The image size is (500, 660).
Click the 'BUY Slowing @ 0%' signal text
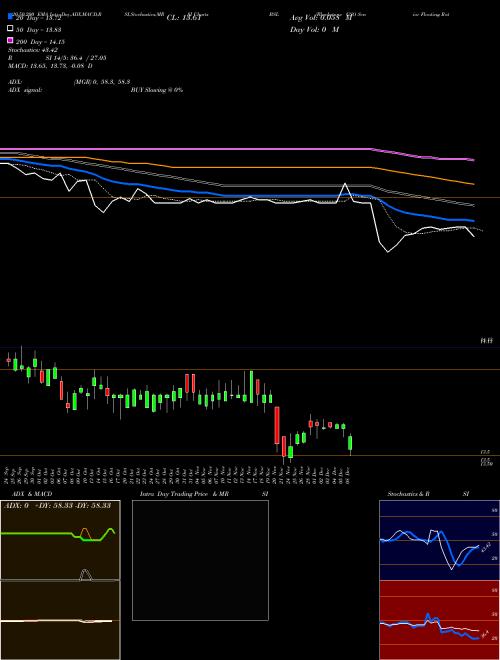pos(157,90)
